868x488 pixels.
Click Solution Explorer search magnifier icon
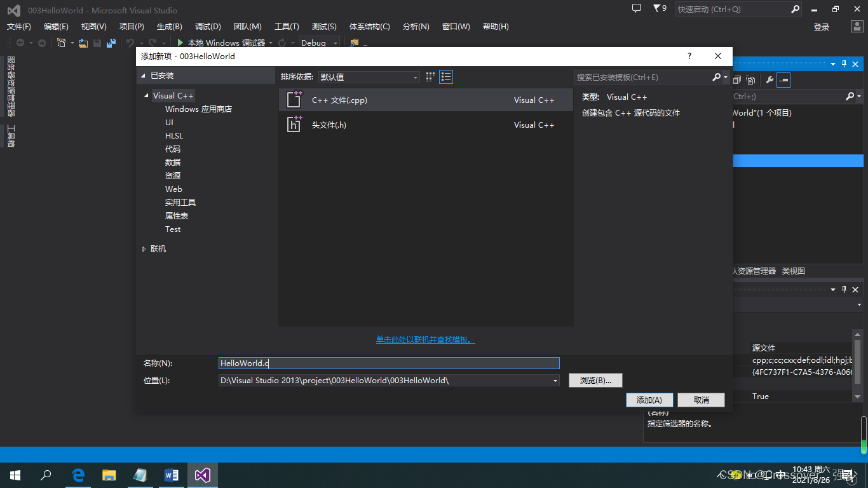click(x=850, y=96)
